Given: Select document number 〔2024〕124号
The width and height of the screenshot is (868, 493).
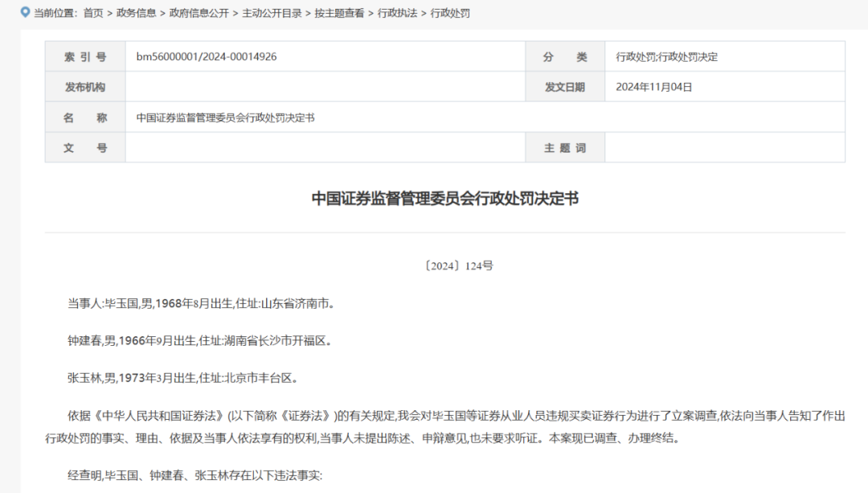Looking at the screenshot, I should coord(458,266).
